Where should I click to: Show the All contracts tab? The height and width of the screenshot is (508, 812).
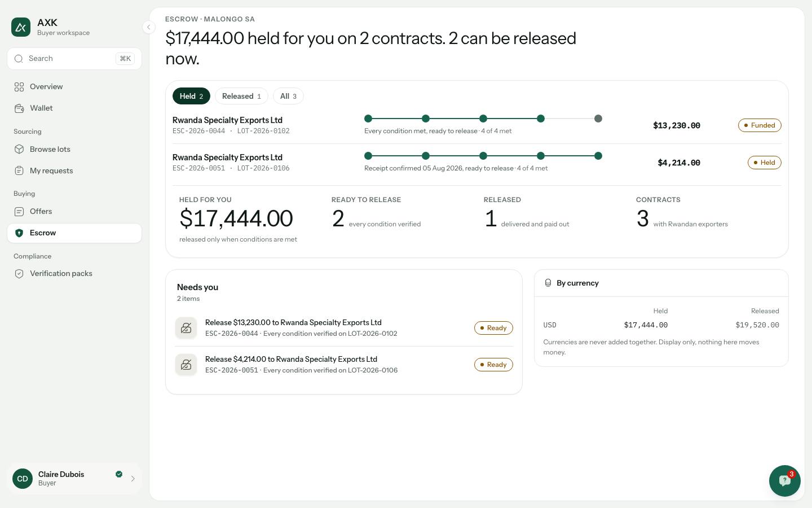pyautogui.click(x=288, y=97)
